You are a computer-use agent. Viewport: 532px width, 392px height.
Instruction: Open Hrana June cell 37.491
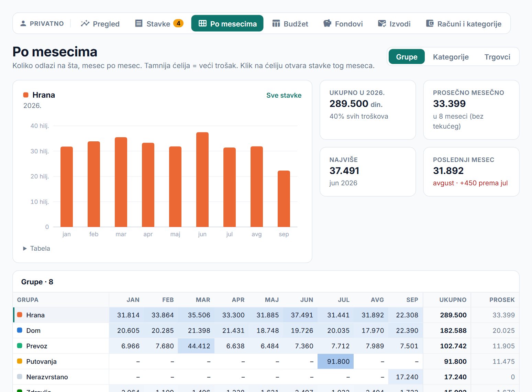pyautogui.click(x=300, y=315)
